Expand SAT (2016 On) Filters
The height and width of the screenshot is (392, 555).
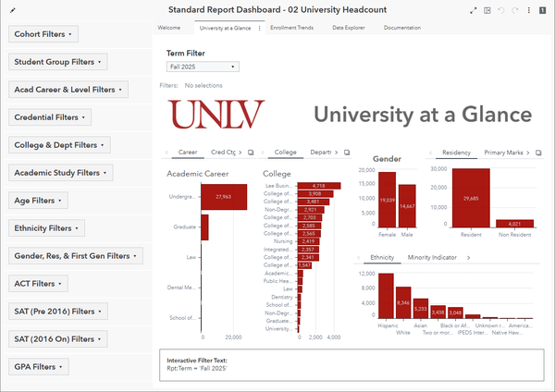click(58, 339)
